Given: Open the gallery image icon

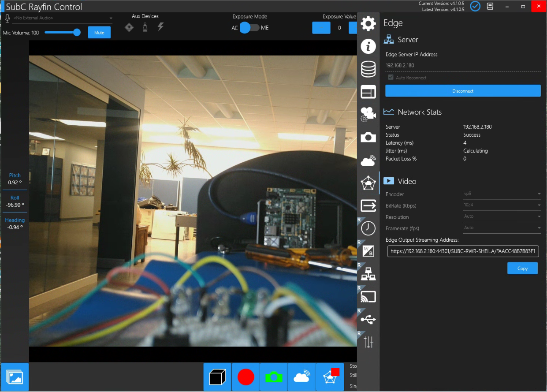Looking at the screenshot, I should pos(15,377).
